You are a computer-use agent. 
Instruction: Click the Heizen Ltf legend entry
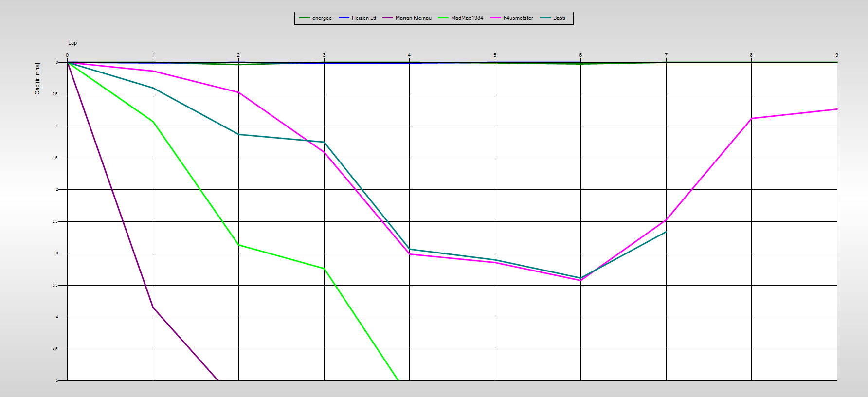(358, 18)
